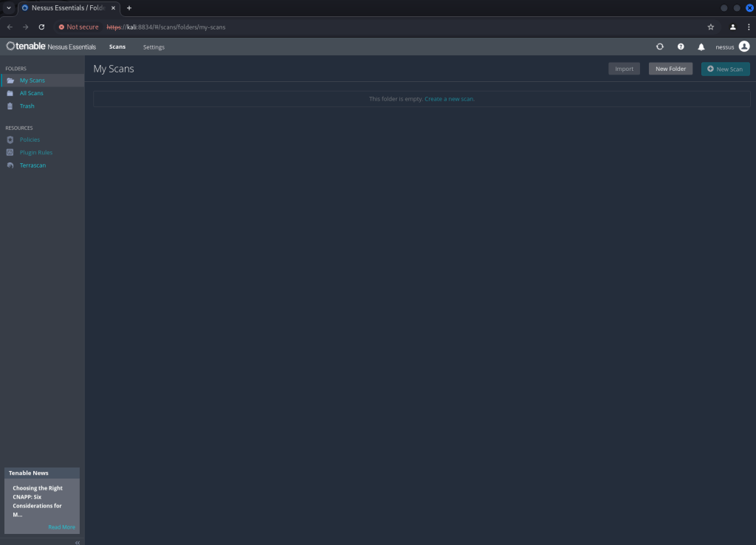This screenshot has width=756, height=545.
Task: Collapse the sidebar with double chevron
Action: pos(78,542)
